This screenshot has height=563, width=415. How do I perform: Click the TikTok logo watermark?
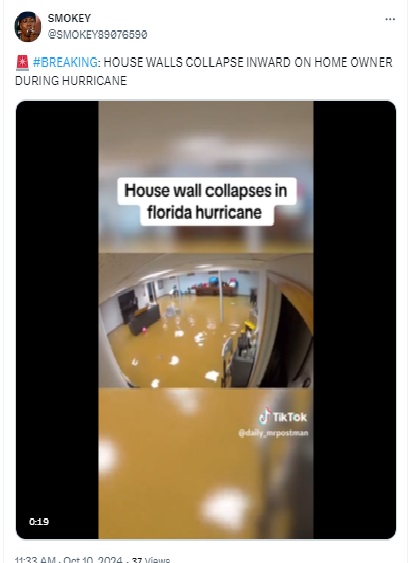point(283,417)
